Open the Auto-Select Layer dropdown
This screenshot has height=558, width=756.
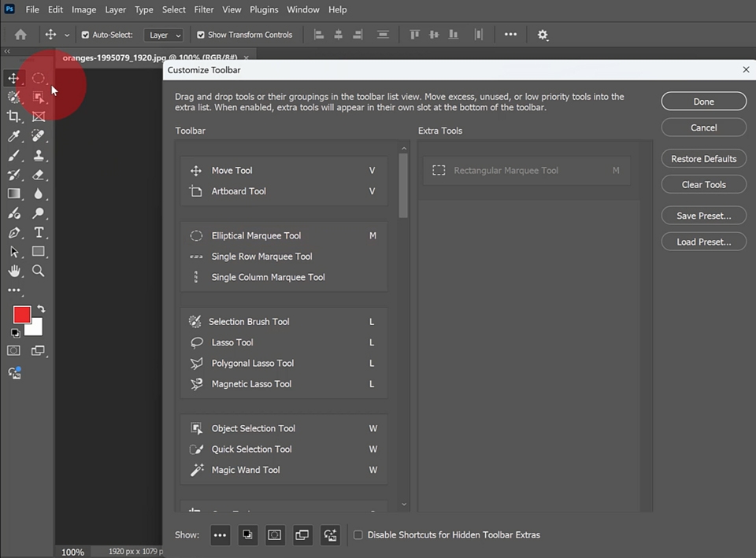(164, 35)
